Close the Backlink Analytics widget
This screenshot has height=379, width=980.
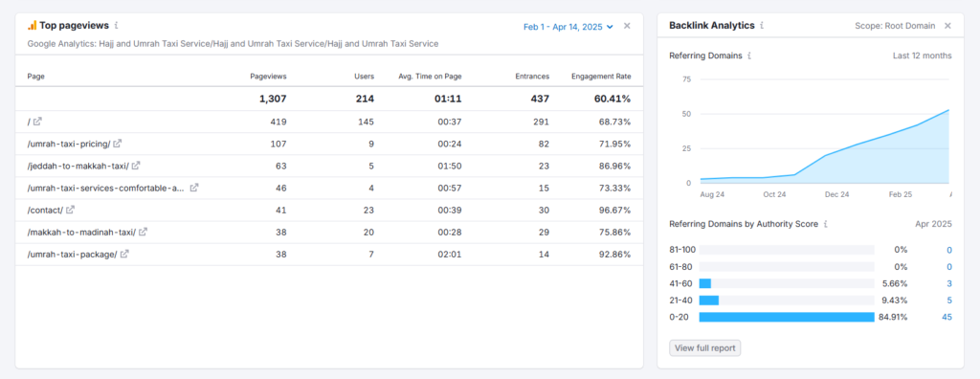pos(947,26)
